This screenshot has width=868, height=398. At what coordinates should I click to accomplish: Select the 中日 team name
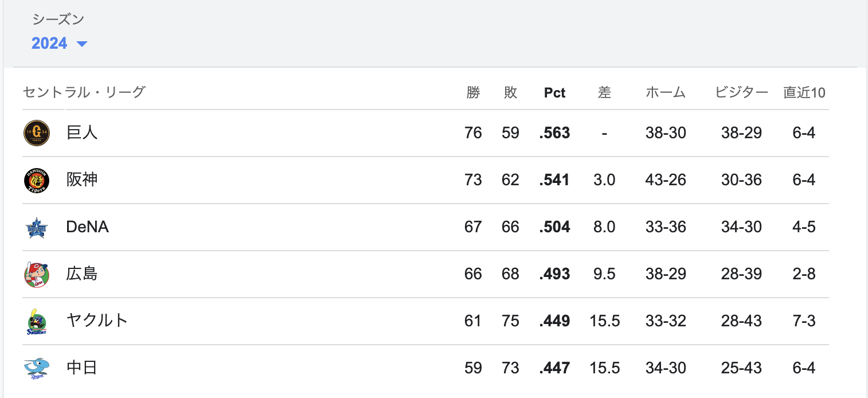click(82, 368)
